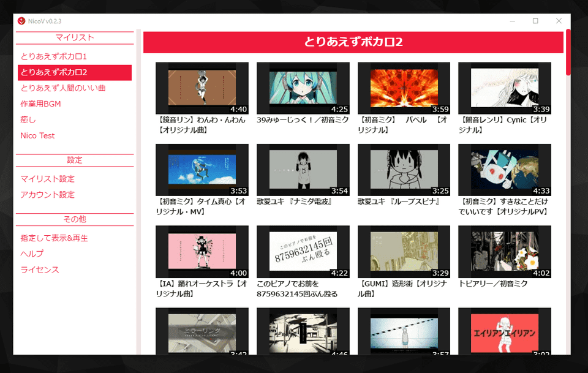The width and height of the screenshot is (588, 373).
Task: Click 指定して表示&再生 option
Action: [54, 238]
